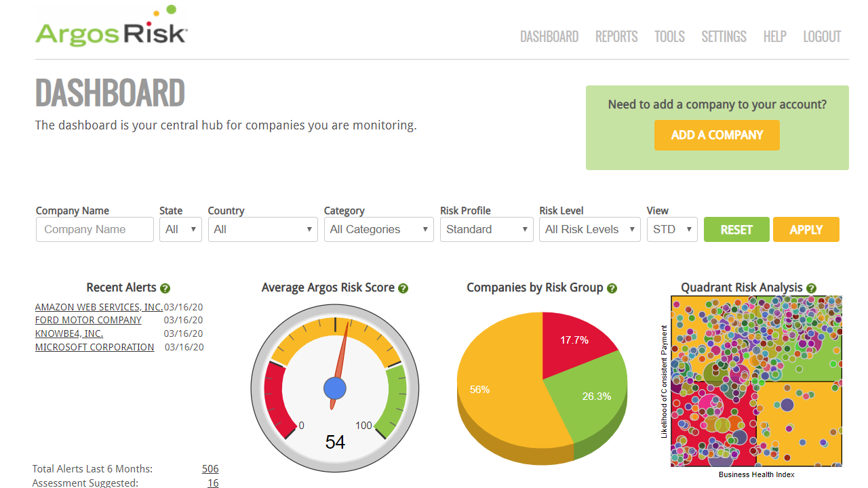Expand the Risk Profile dropdown
This screenshot has height=488, width=868.
coord(487,229)
